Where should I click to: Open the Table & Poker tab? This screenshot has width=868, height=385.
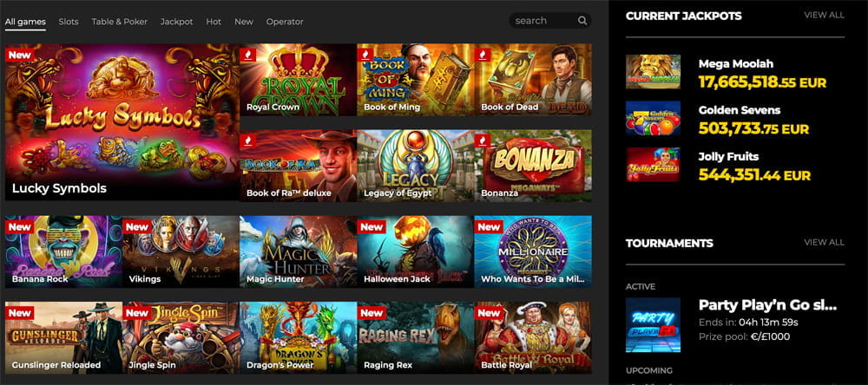120,22
